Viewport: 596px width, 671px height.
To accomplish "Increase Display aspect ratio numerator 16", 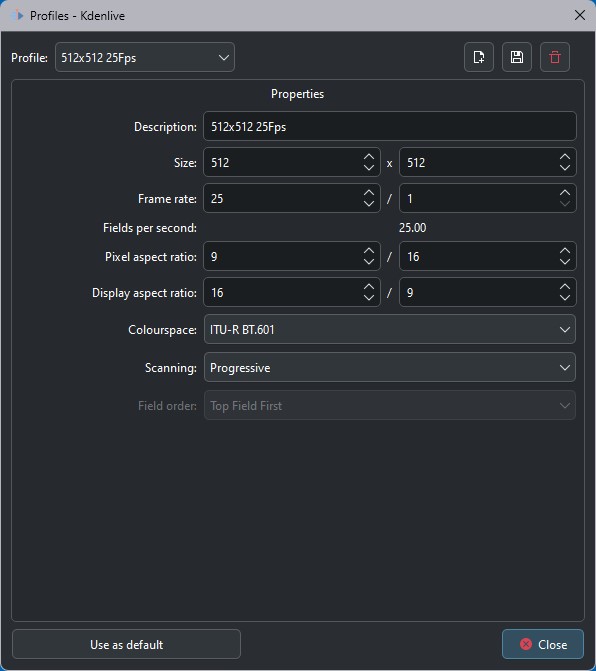I will pyautogui.click(x=369, y=287).
